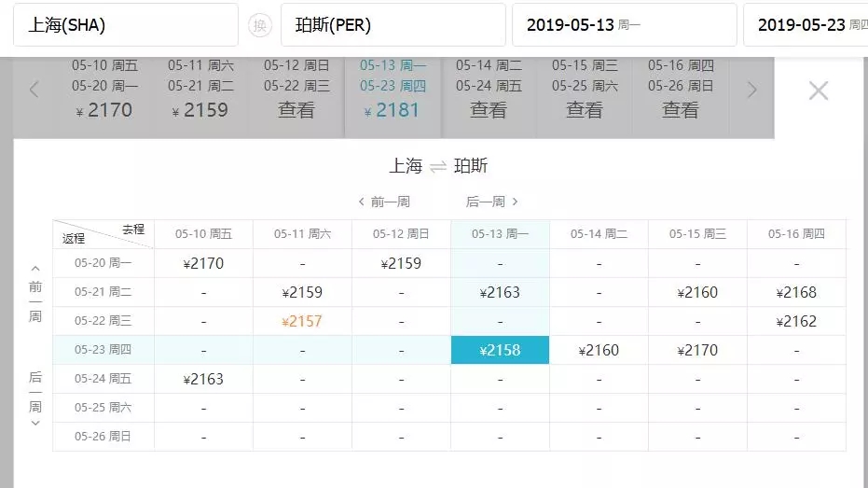Swap origin and destination with 换 icon

259,25
